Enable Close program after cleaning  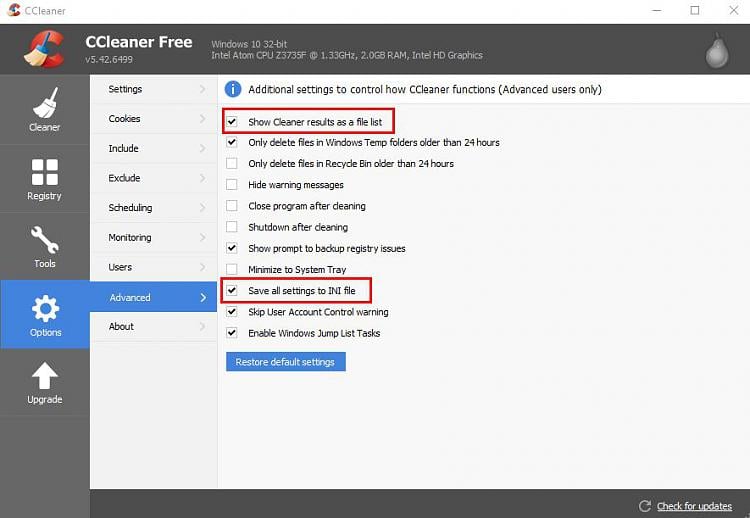pyautogui.click(x=232, y=206)
